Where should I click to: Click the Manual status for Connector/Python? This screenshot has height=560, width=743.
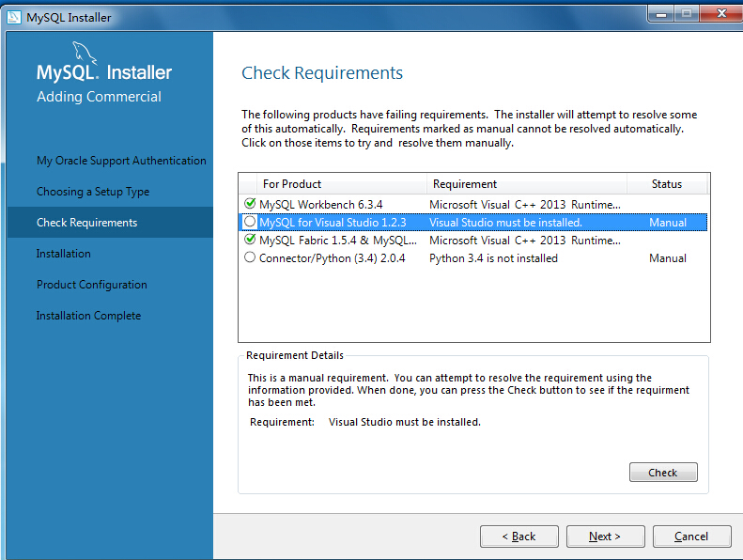668,258
